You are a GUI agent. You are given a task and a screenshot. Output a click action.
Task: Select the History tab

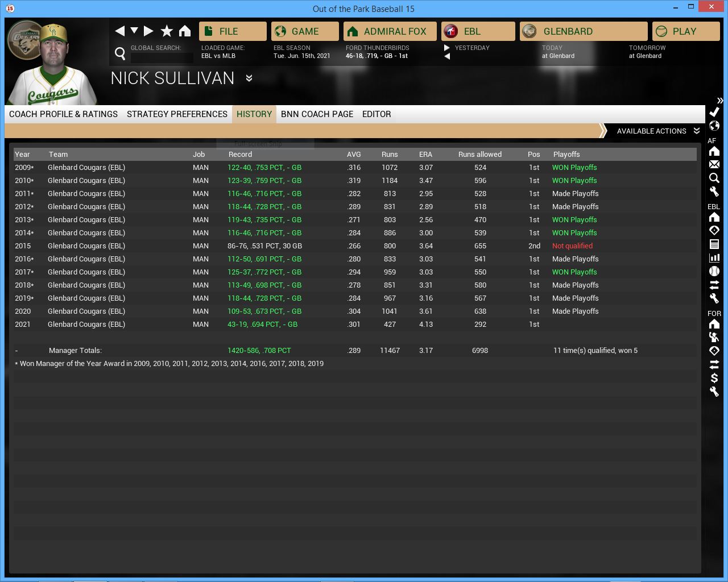254,114
